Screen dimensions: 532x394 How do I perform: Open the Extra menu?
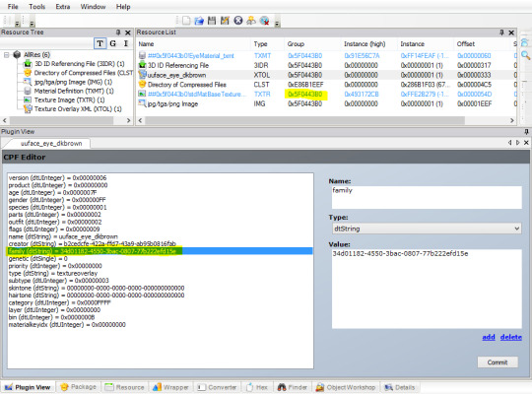[x=63, y=7]
